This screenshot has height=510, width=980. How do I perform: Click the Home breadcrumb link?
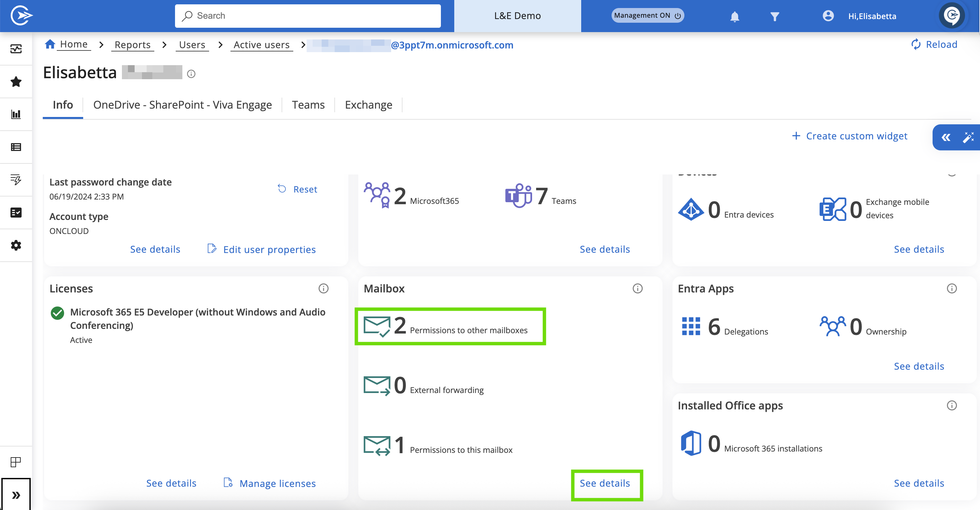click(x=74, y=44)
